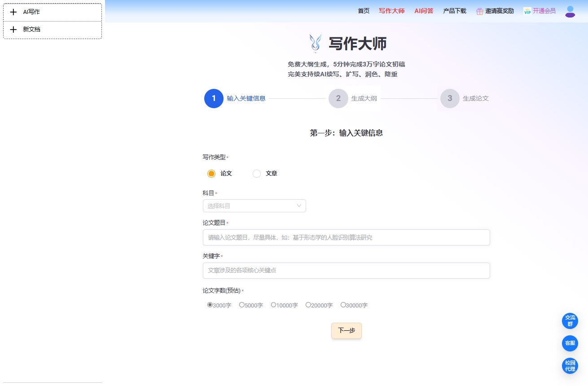The width and height of the screenshot is (588, 386).
Task: Choose the 5000字 word count option
Action: (x=242, y=305)
